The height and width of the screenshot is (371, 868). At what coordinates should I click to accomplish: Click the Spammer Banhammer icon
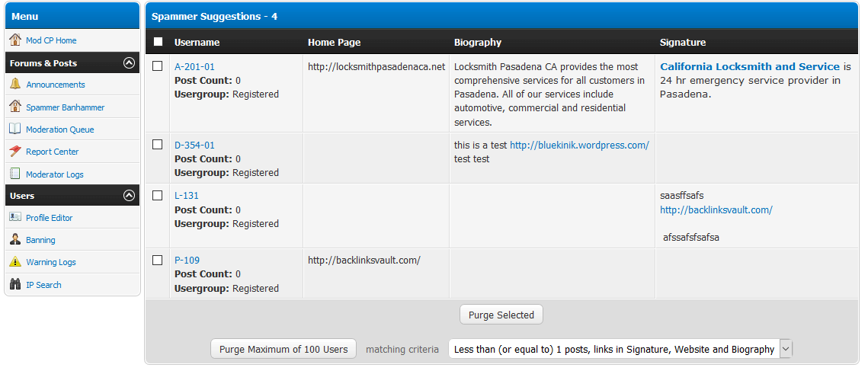coord(14,107)
